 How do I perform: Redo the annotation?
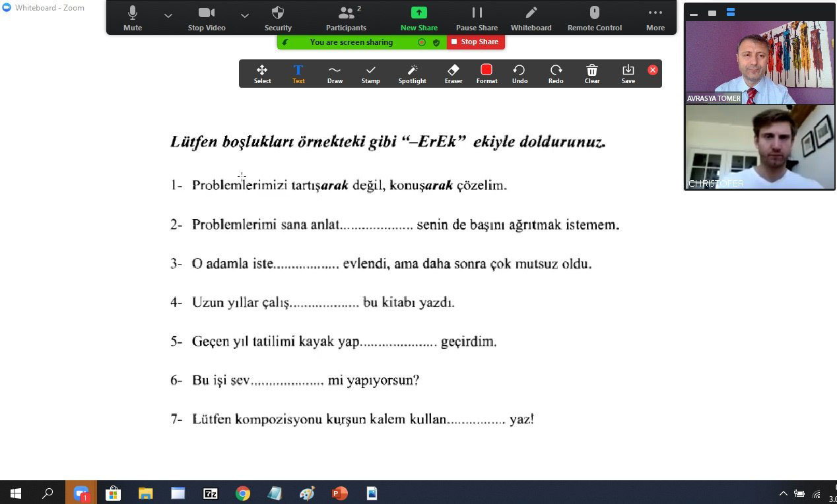556,74
